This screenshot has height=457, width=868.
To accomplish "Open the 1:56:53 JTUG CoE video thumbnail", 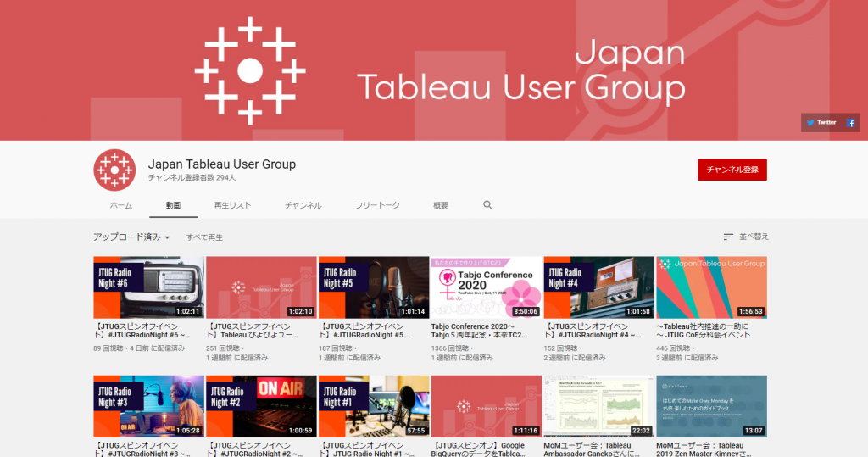I will tap(711, 287).
